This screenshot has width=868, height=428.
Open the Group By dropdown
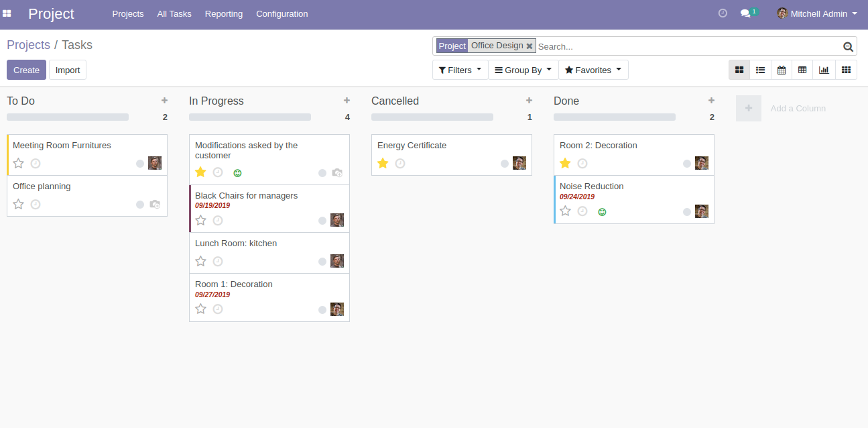523,70
